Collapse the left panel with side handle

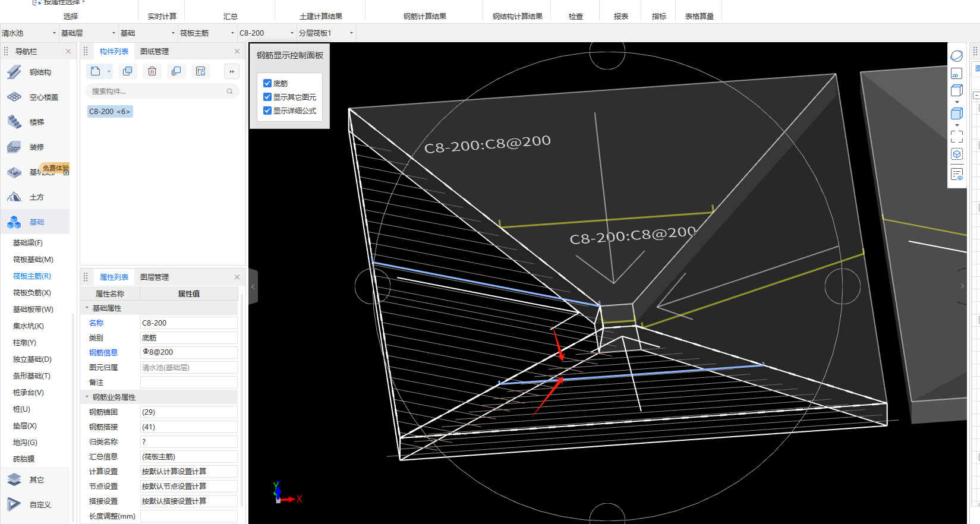253,286
